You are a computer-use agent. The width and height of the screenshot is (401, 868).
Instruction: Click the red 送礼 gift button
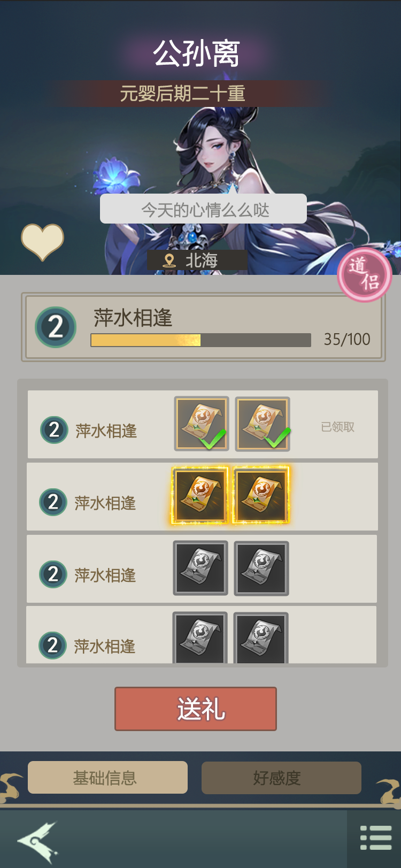(196, 709)
